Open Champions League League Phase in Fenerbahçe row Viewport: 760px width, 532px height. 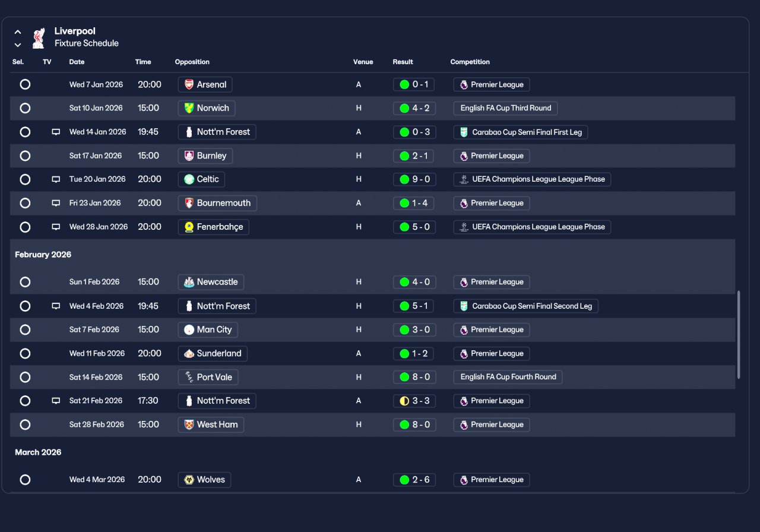532,227
